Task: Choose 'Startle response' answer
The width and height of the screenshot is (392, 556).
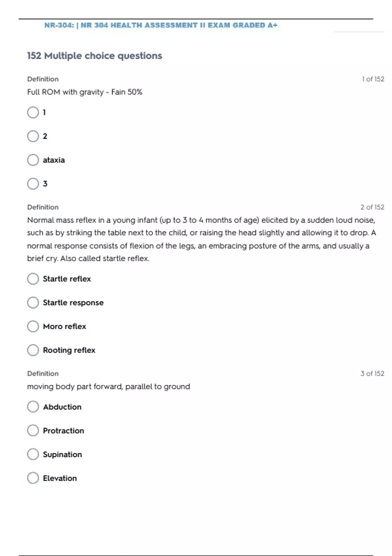Action: tap(33, 303)
